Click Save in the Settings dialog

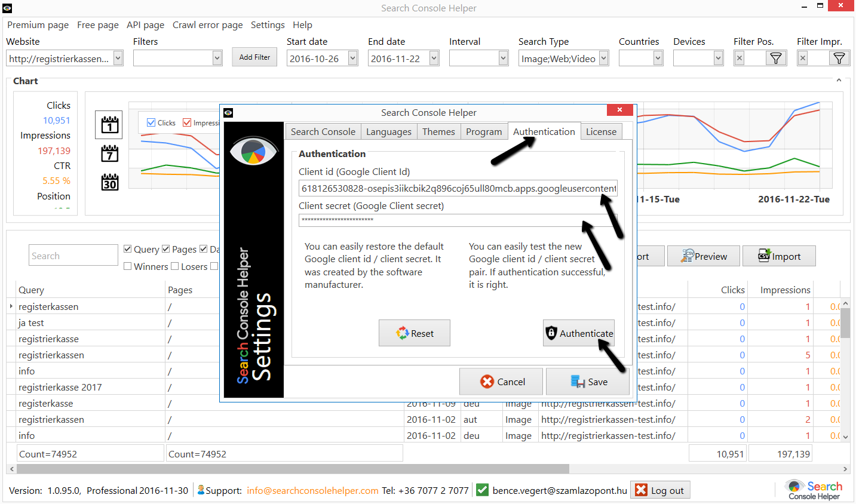pos(588,382)
